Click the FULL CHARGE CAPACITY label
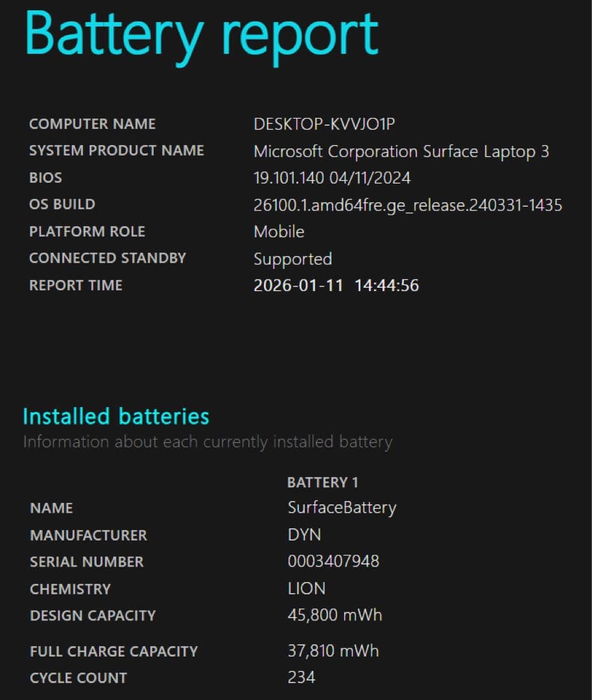 (113, 651)
